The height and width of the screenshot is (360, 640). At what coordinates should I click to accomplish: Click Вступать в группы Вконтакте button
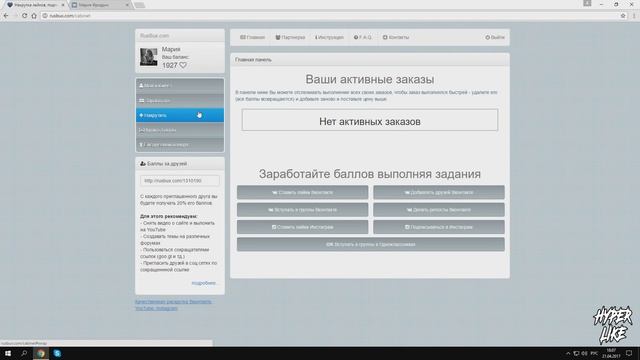[x=302, y=210]
